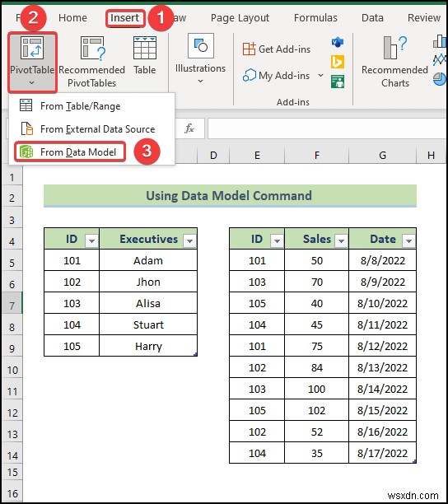
Task: Select ID 104 next to Stuart
Action: pos(72,324)
